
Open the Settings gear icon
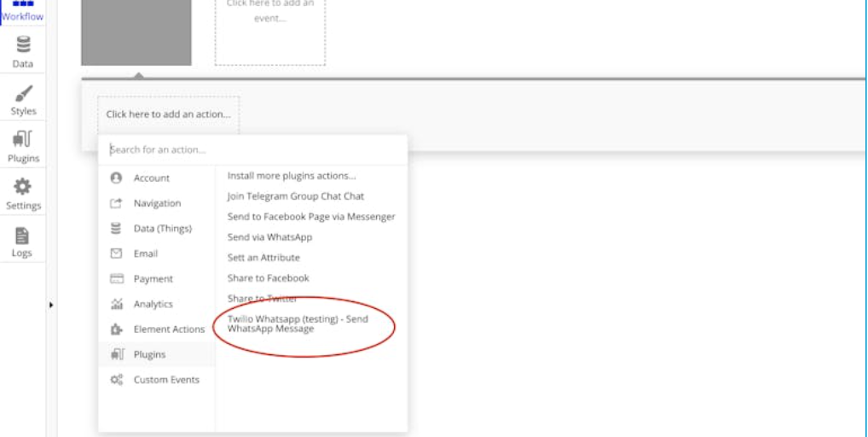23,187
